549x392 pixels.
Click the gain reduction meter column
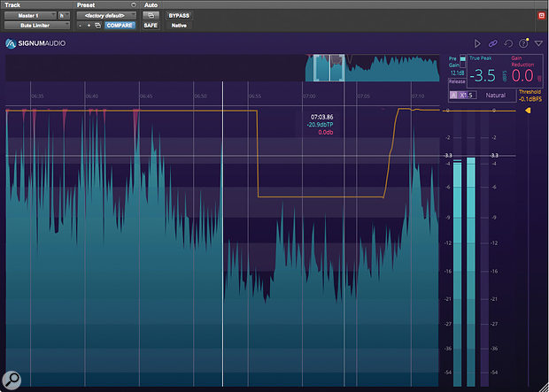(x=484, y=249)
